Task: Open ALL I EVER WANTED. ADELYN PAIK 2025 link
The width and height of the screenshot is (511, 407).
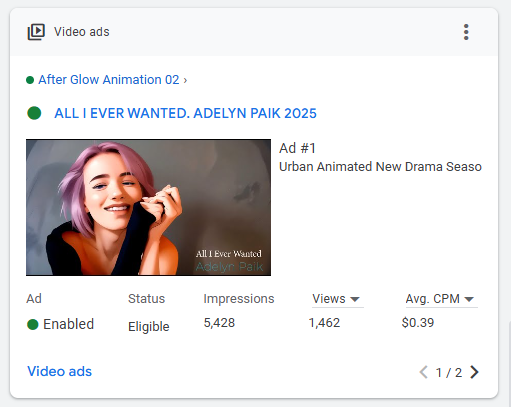Action: [x=185, y=113]
